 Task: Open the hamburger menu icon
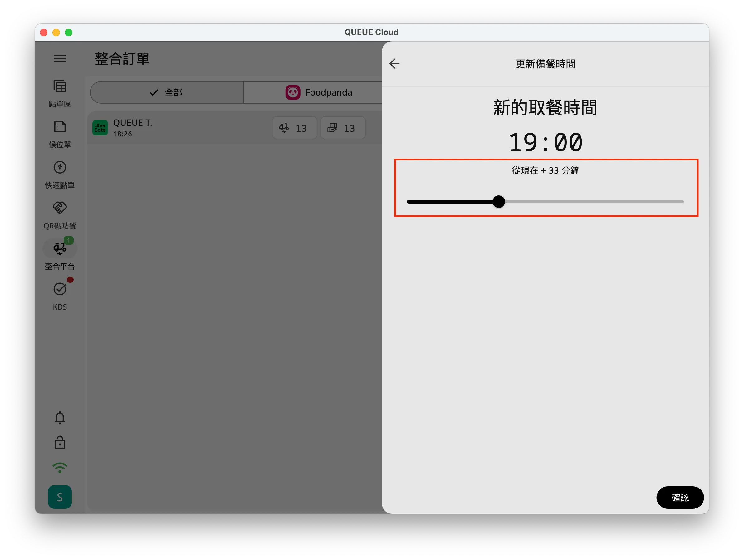click(60, 58)
